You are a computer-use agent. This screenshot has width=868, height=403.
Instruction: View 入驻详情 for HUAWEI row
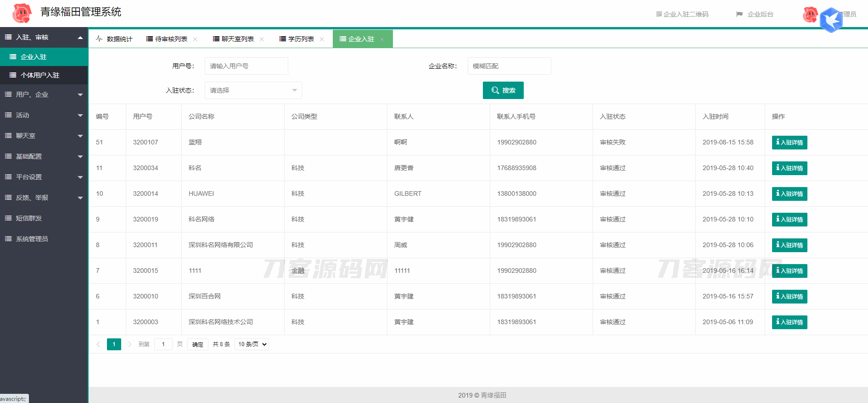789,194
